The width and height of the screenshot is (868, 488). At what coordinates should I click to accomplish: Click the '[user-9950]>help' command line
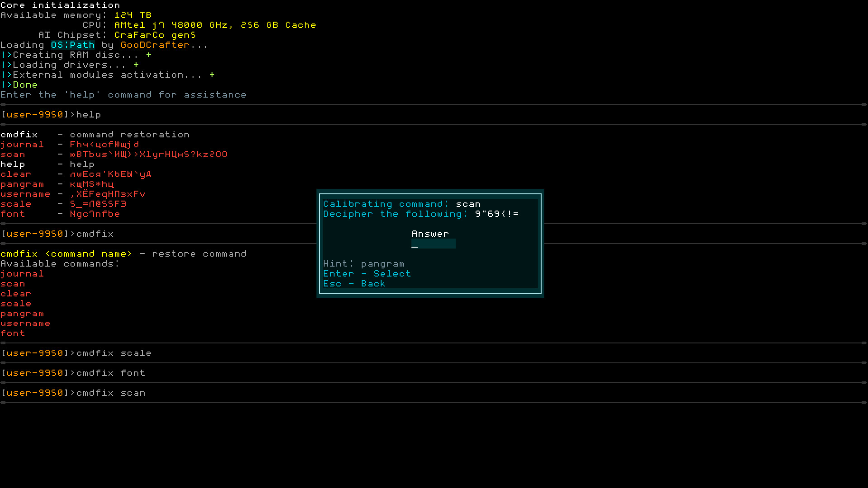click(x=51, y=114)
